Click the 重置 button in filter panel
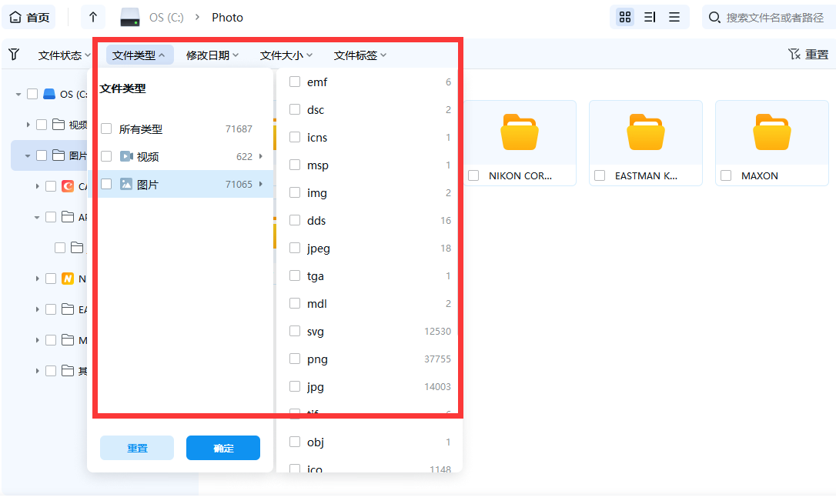 point(137,448)
